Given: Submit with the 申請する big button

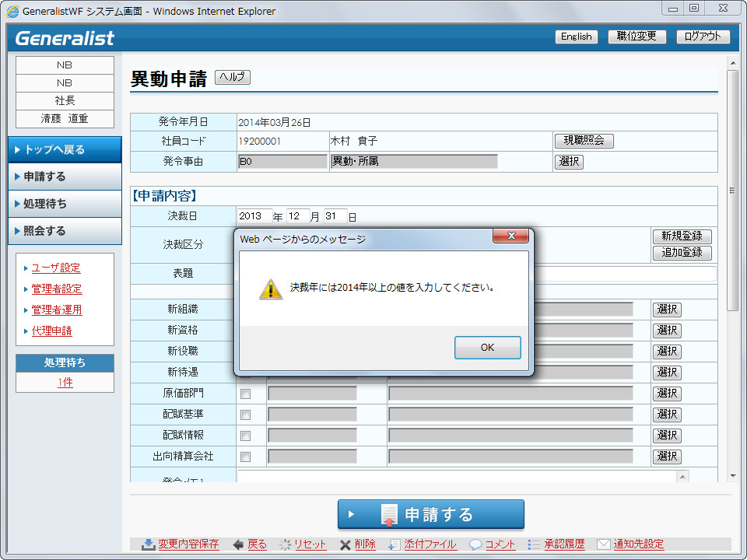Looking at the screenshot, I should (x=430, y=514).
